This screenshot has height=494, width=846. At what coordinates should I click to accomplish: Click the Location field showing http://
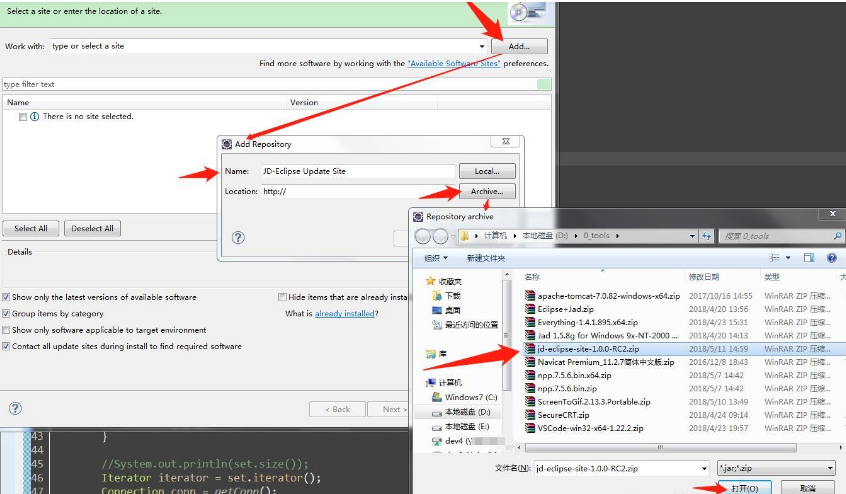coord(359,191)
